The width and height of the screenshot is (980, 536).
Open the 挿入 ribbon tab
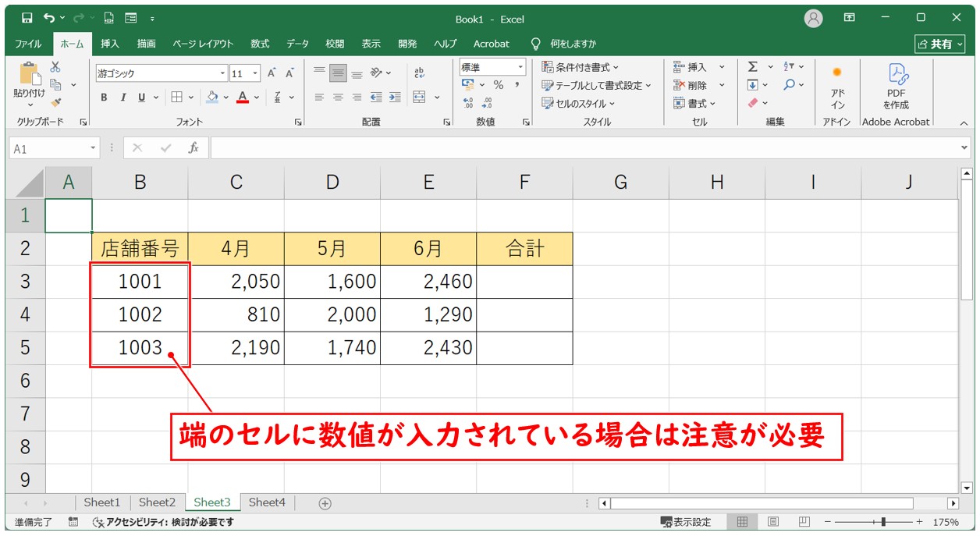pos(110,44)
